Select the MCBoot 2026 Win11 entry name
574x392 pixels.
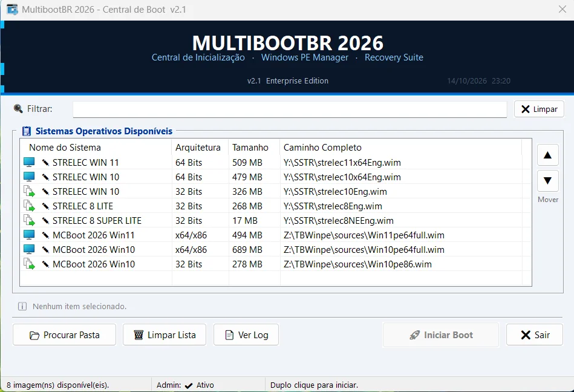94,235
